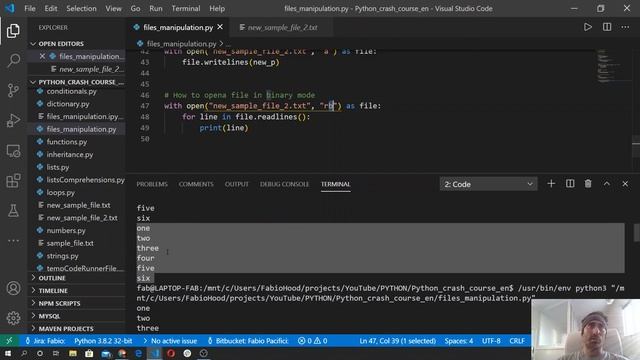Open the Help menu

click(x=217, y=9)
